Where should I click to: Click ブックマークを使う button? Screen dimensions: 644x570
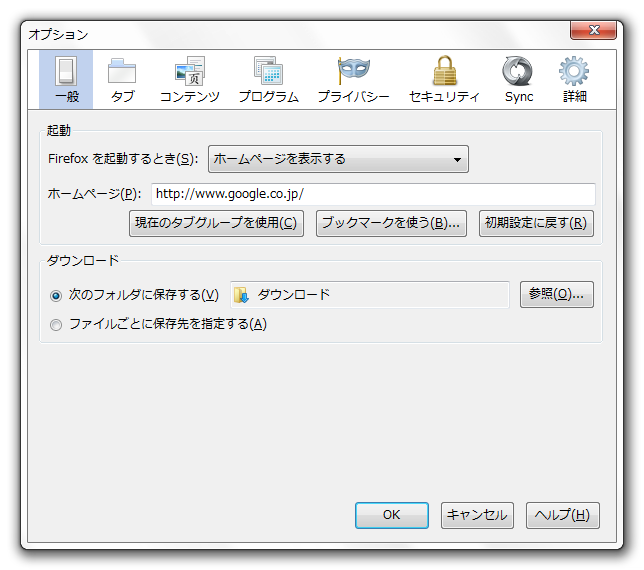391,223
